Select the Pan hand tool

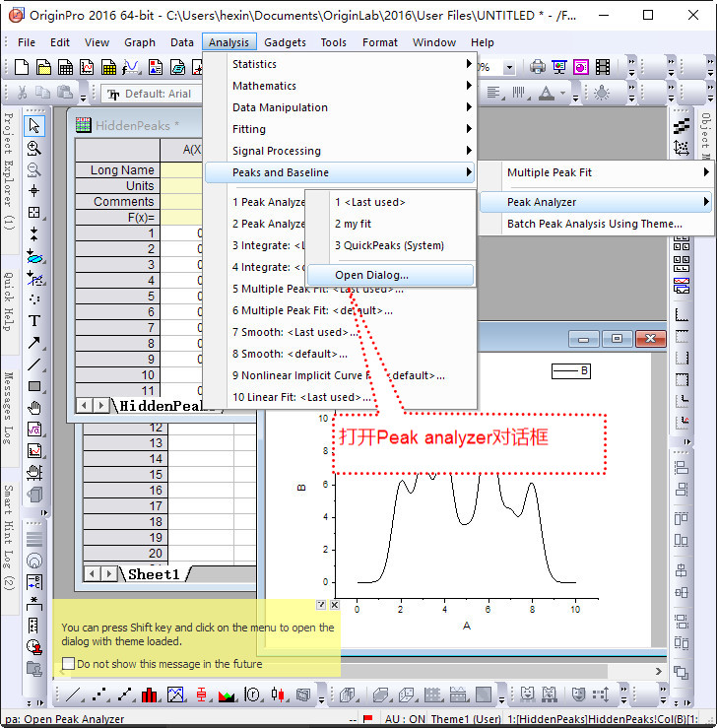[34, 408]
